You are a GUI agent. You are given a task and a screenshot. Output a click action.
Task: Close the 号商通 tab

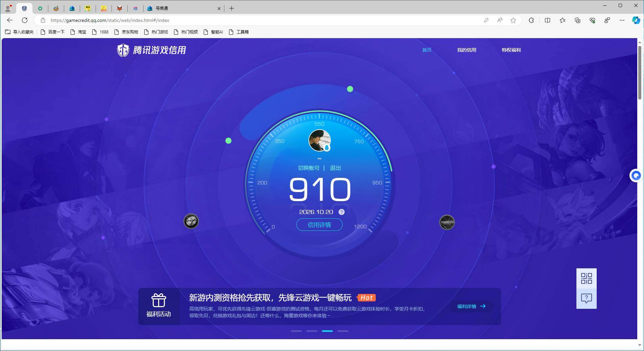219,8
